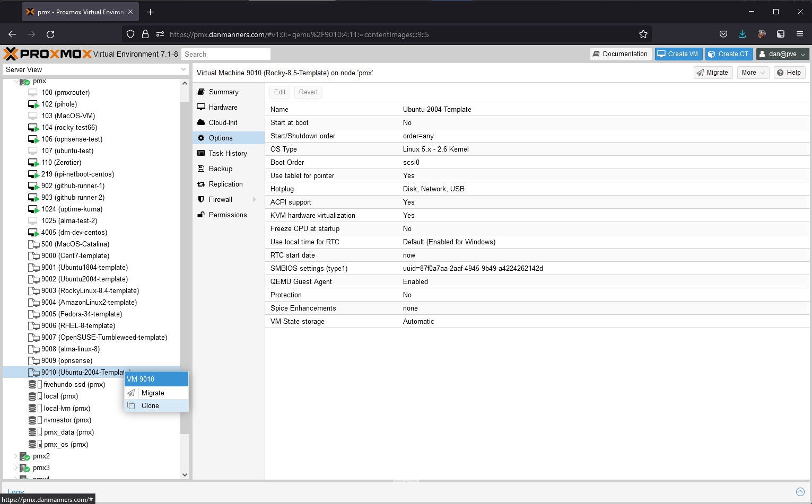Click the Migrate toolbar button
Viewport: 812px width, 504px height.
coord(713,73)
